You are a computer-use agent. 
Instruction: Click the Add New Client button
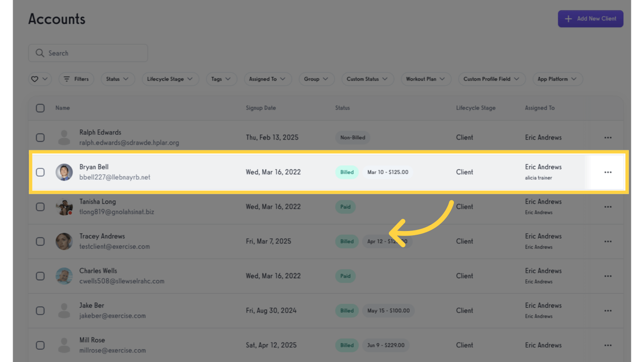[x=590, y=18]
